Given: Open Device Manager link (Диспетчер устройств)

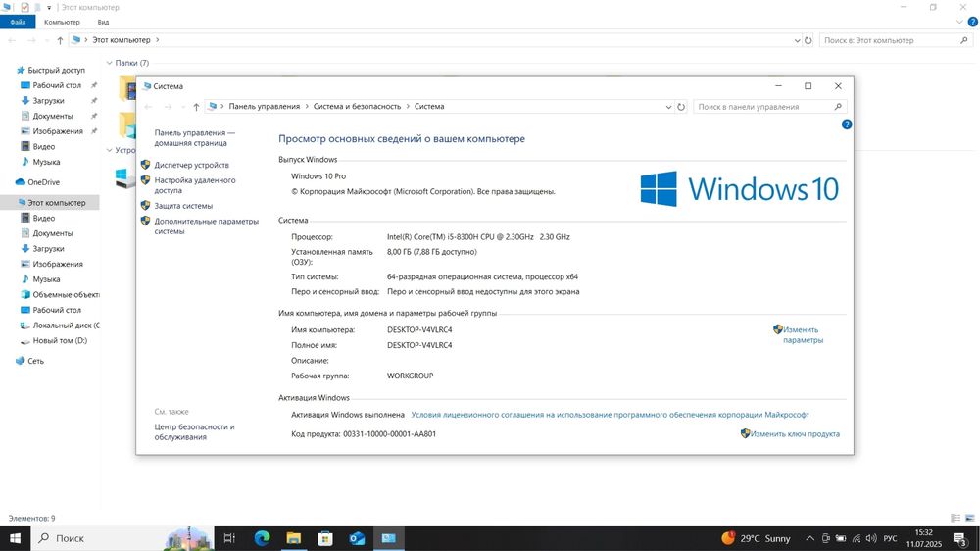Looking at the screenshot, I should (x=191, y=165).
